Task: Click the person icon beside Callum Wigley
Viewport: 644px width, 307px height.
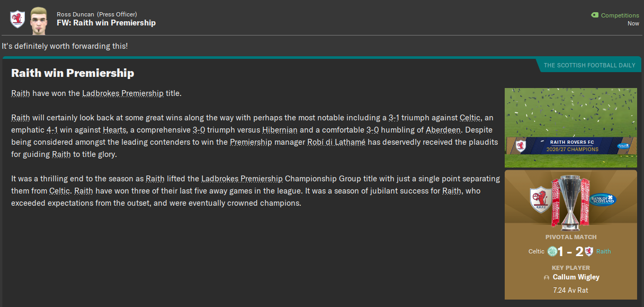Action: click(x=546, y=277)
